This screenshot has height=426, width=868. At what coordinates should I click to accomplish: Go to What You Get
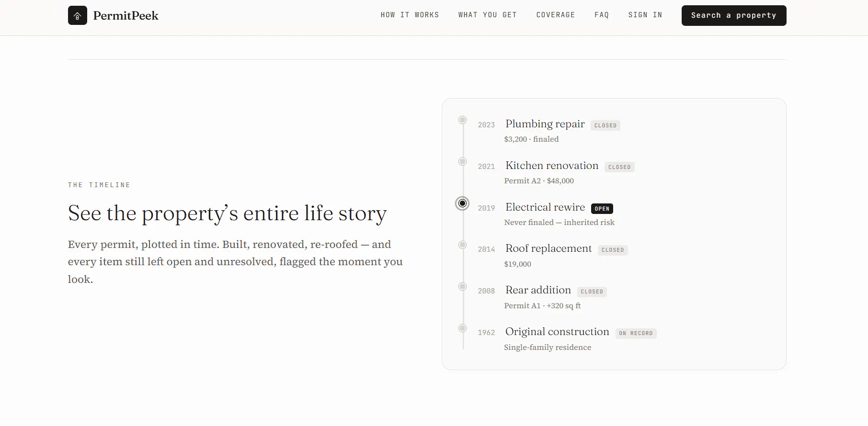(488, 15)
